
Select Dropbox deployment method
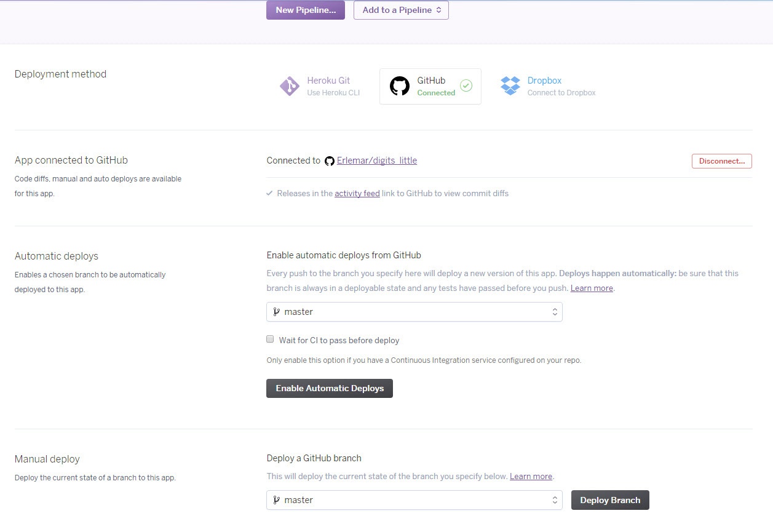[549, 86]
